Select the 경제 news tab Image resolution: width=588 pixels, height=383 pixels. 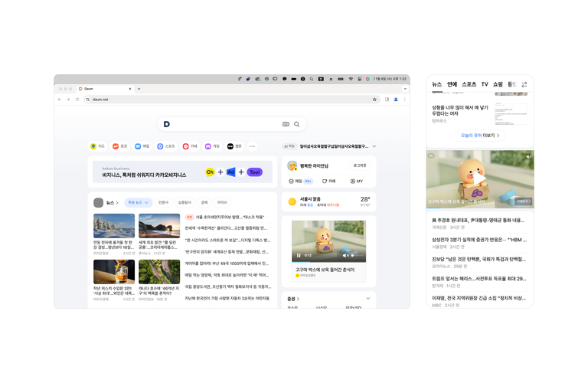pos(204,202)
